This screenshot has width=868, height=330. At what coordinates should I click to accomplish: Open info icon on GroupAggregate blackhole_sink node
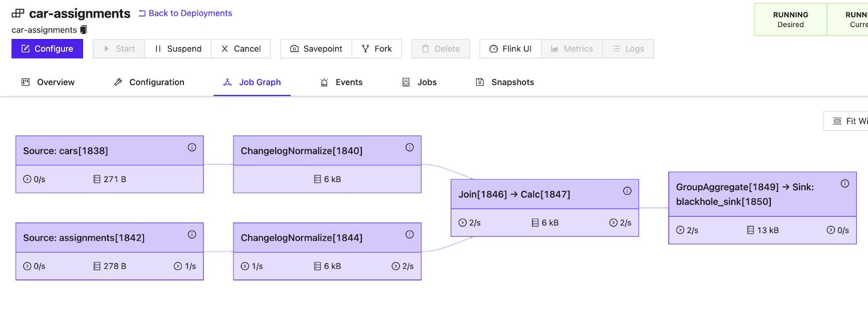[x=845, y=184]
